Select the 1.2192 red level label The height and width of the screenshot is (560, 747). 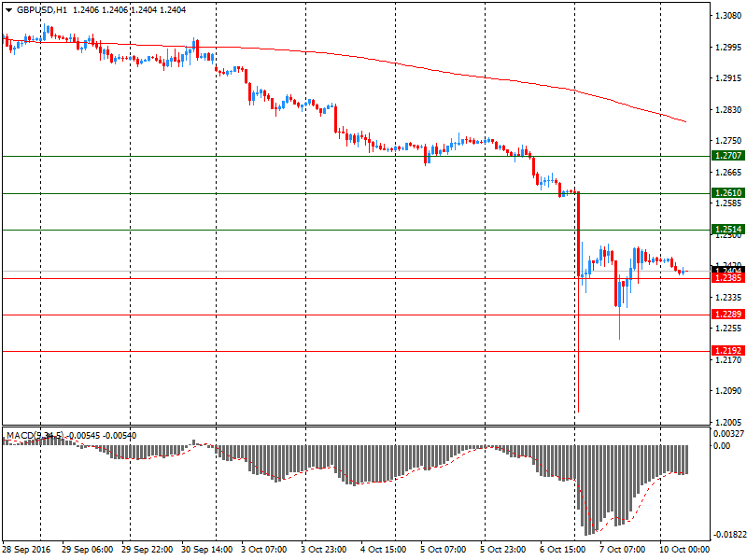click(728, 351)
